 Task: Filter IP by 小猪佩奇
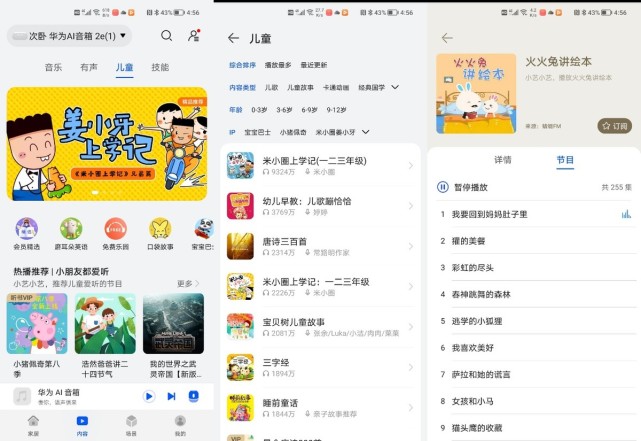(x=293, y=132)
